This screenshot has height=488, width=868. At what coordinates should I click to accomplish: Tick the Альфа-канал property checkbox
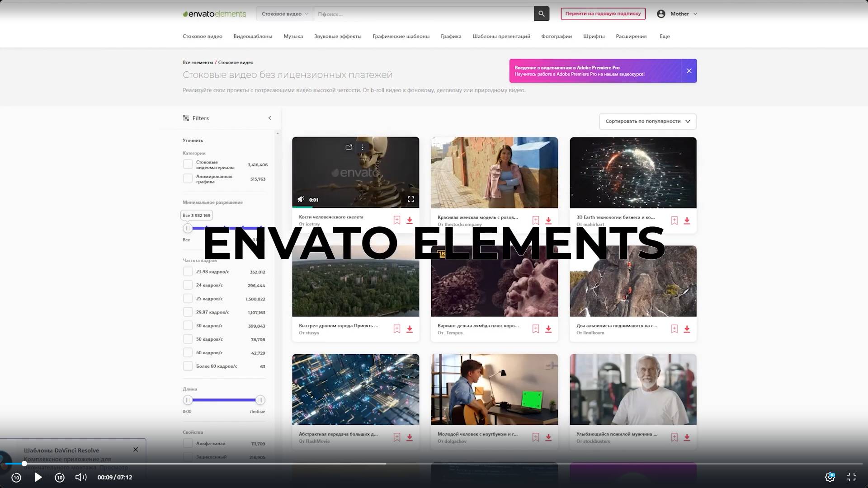point(188,443)
